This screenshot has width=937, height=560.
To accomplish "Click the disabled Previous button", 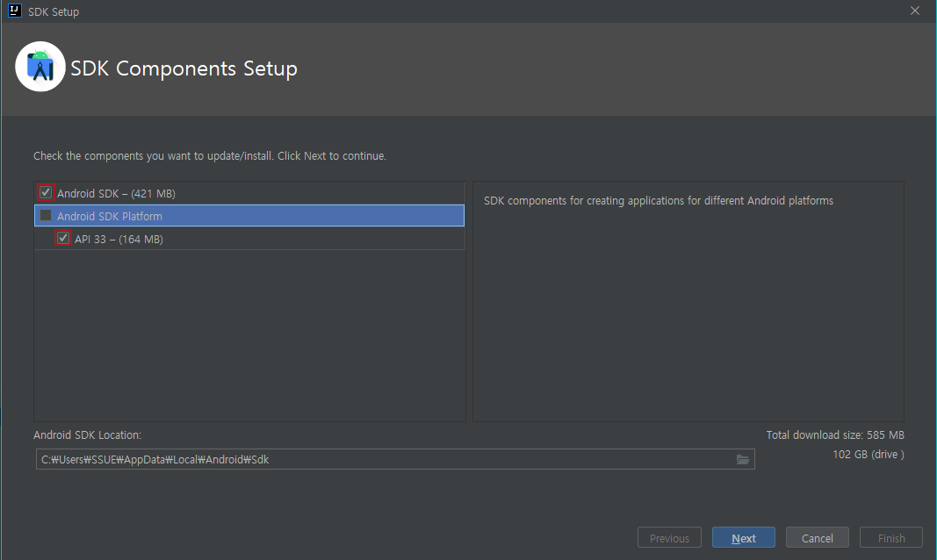I will pyautogui.click(x=669, y=538).
